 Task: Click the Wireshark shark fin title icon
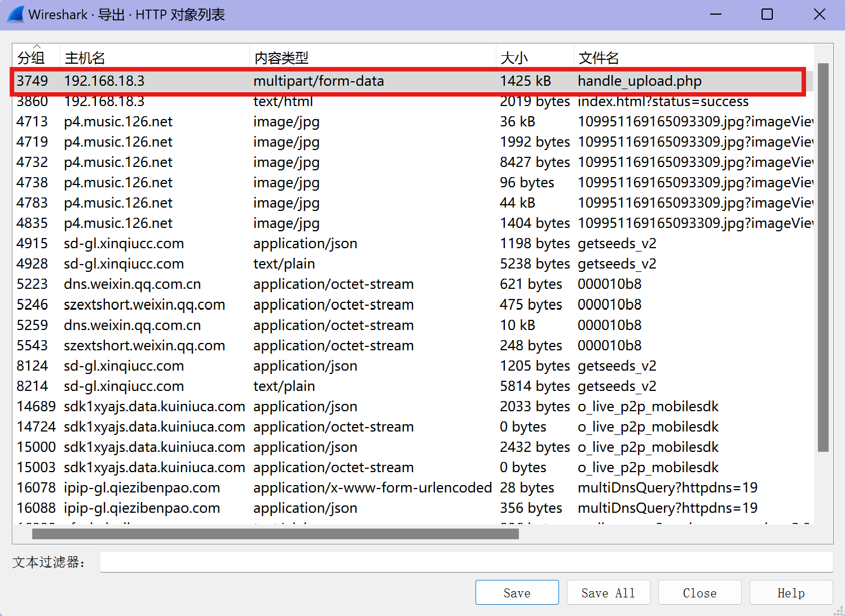coord(16,14)
